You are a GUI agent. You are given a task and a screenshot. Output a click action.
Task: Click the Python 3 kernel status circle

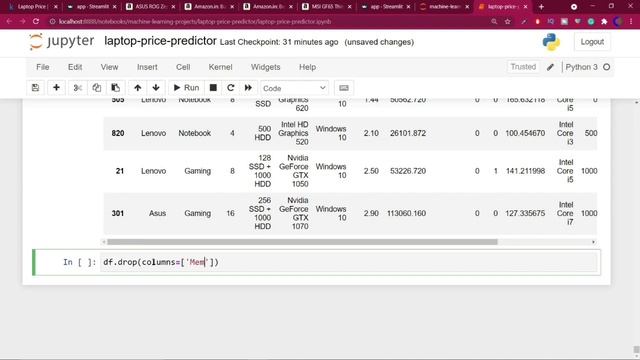click(x=607, y=67)
